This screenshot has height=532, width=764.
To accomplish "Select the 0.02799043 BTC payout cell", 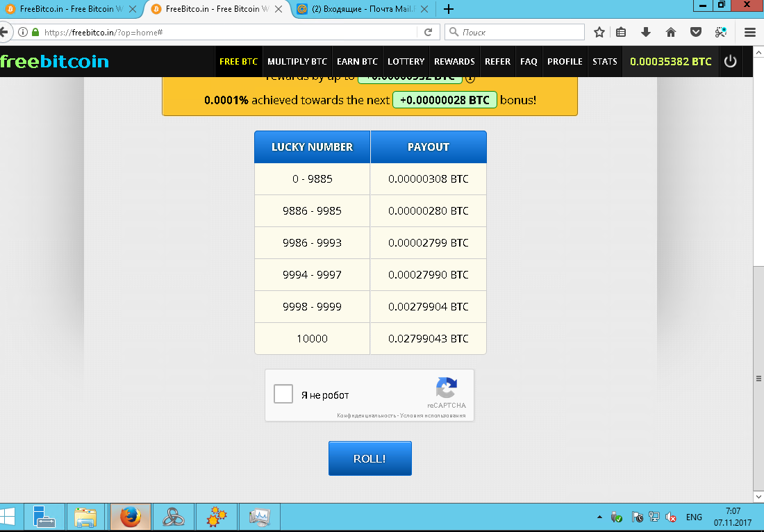I will point(429,339).
